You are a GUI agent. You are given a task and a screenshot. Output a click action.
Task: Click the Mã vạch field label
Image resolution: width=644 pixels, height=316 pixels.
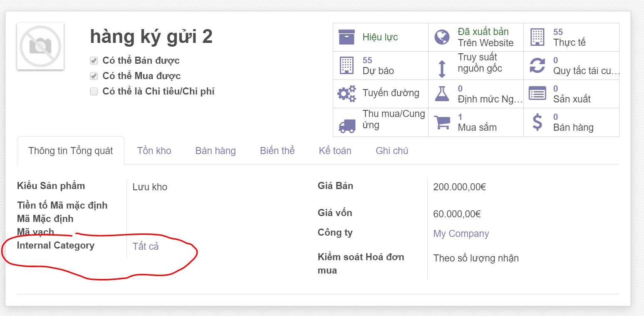(35, 232)
